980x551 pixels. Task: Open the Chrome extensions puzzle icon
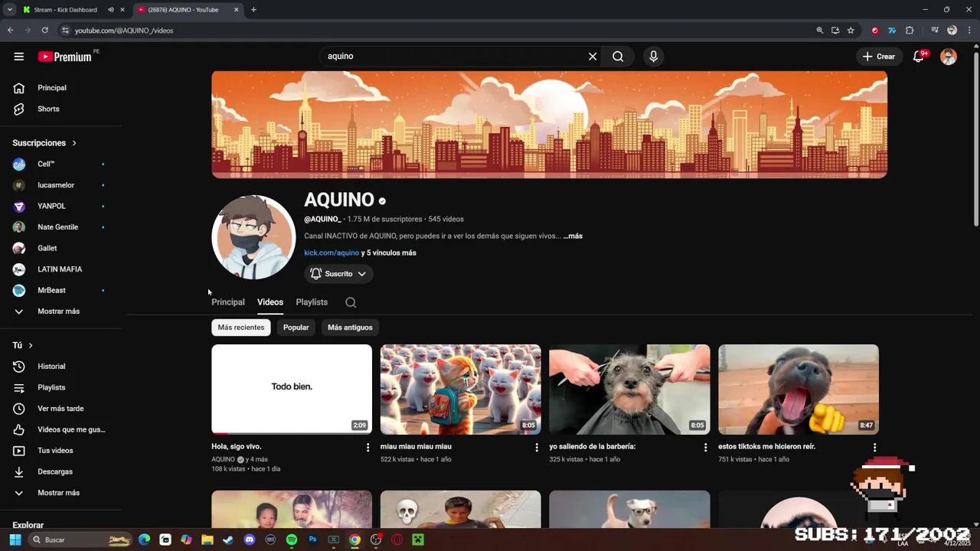coord(910,31)
